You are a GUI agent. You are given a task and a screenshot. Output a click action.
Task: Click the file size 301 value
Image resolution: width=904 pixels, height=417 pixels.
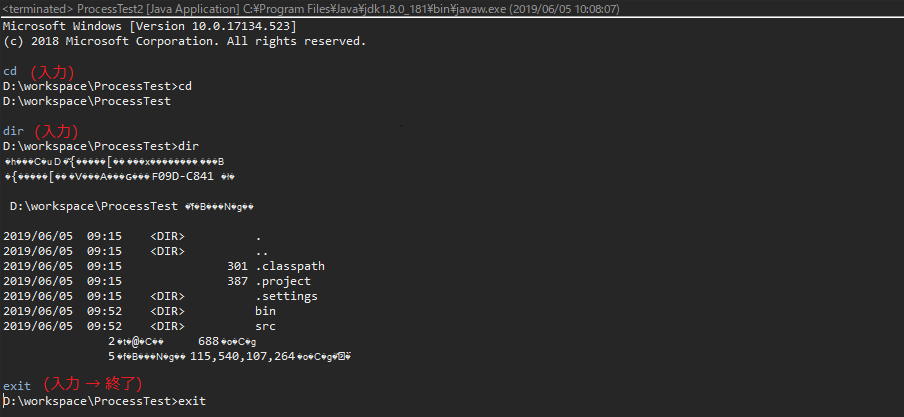point(238,266)
